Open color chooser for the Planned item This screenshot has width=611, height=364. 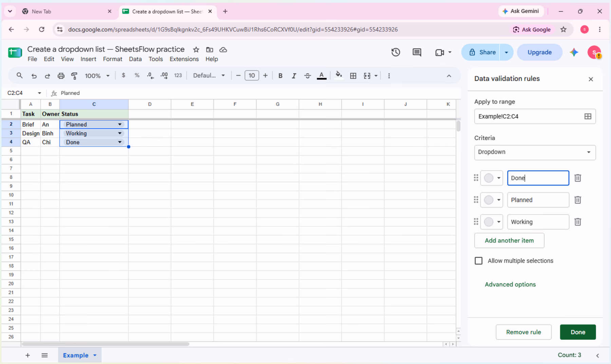[x=492, y=200]
